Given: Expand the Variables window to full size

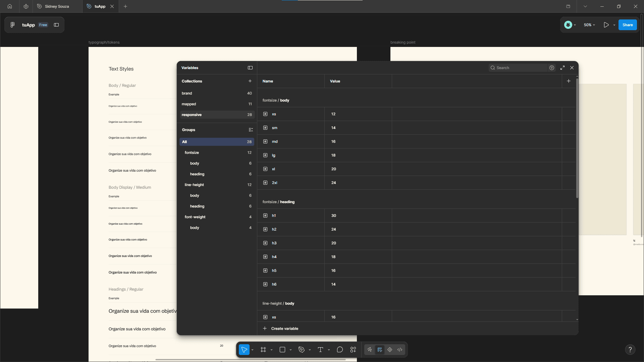Looking at the screenshot, I should [x=562, y=68].
